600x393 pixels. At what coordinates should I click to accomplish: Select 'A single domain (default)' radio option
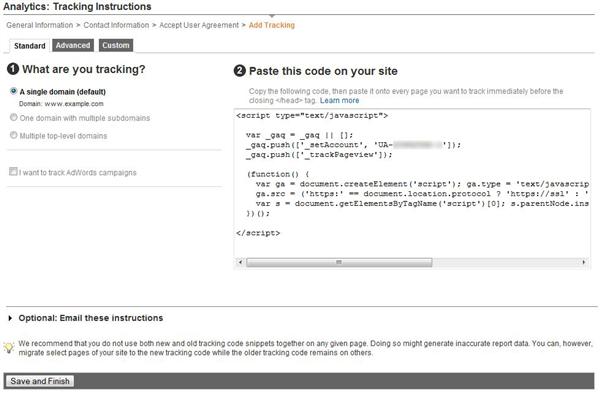coord(13,91)
